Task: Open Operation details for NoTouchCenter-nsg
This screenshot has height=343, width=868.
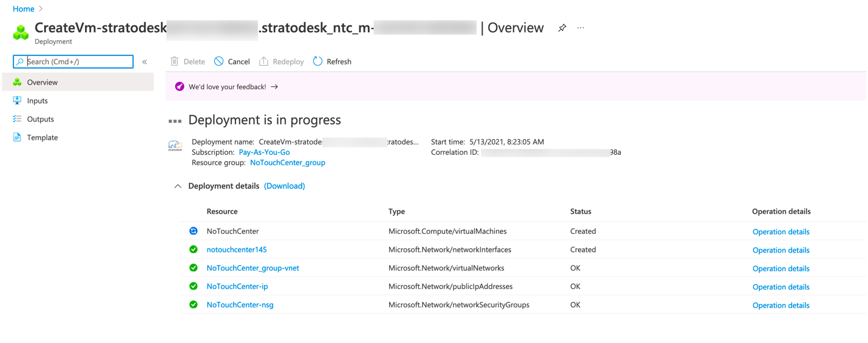Action: [781, 305]
